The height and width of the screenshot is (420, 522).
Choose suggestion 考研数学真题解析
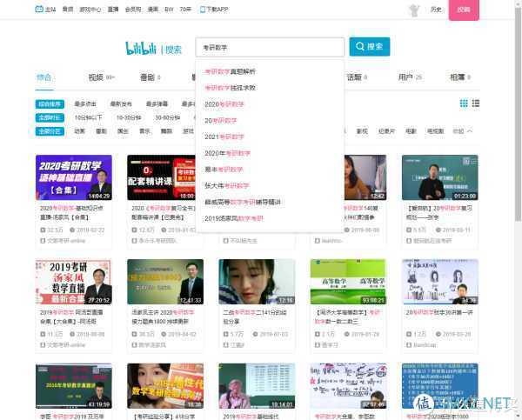pyautogui.click(x=270, y=71)
